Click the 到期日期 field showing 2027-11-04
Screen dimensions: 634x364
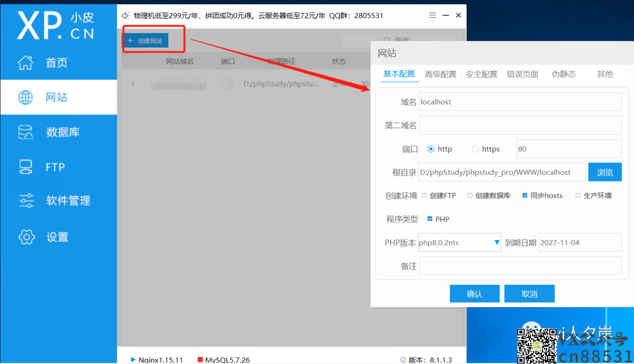[x=580, y=242]
